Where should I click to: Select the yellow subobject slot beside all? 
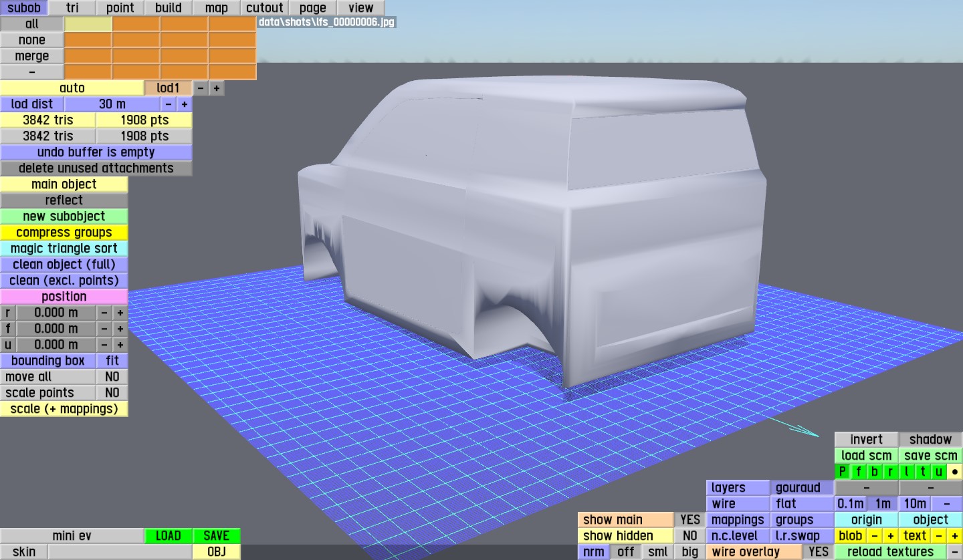click(x=88, y=24)
